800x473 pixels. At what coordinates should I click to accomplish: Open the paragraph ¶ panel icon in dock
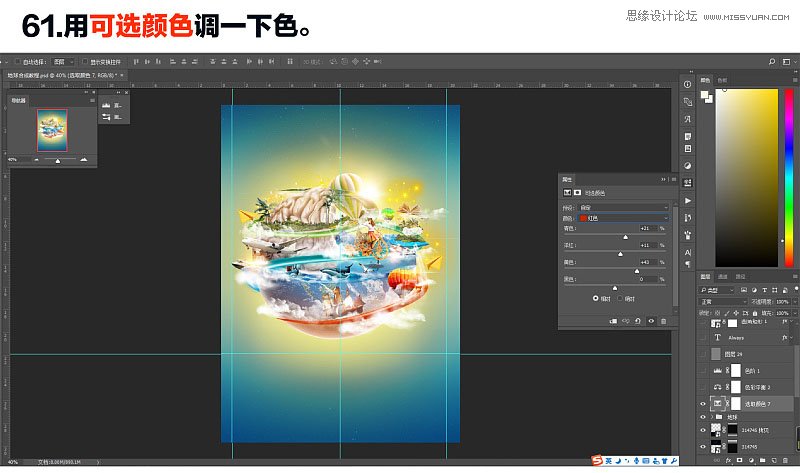coord(687,263)
